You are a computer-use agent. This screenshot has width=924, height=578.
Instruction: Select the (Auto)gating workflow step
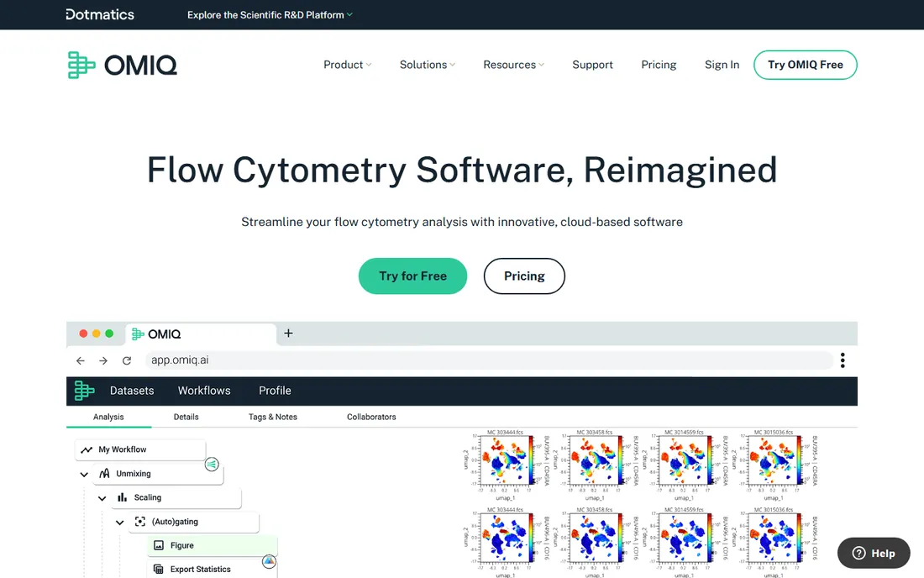[193, 522]
